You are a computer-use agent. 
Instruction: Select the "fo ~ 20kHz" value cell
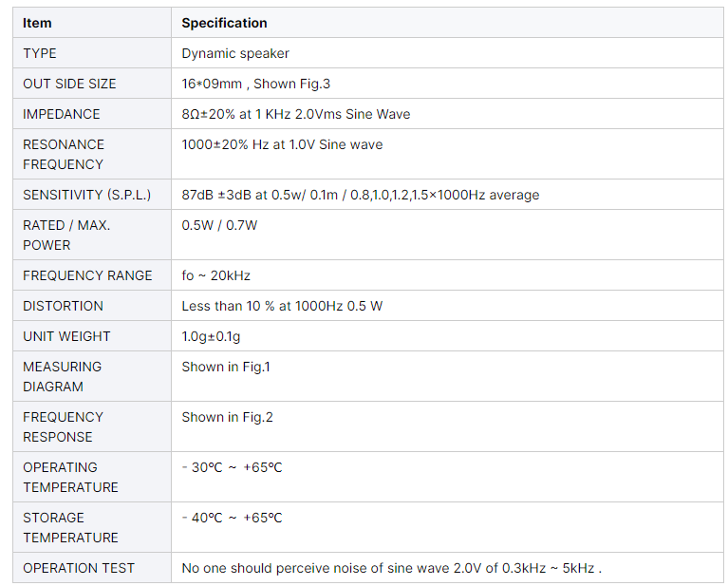click(215, 275)
